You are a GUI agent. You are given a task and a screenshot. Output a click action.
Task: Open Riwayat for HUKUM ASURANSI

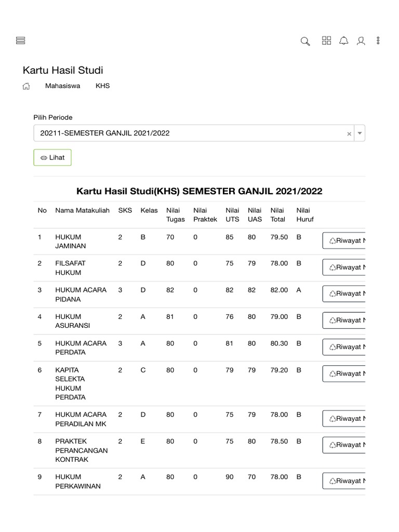[345, 321]
